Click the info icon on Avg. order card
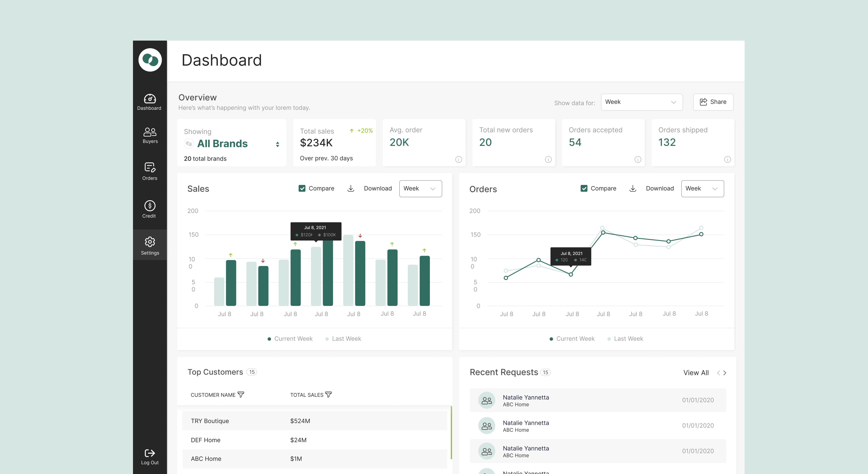The image size is (868, 474). point(459,160)
